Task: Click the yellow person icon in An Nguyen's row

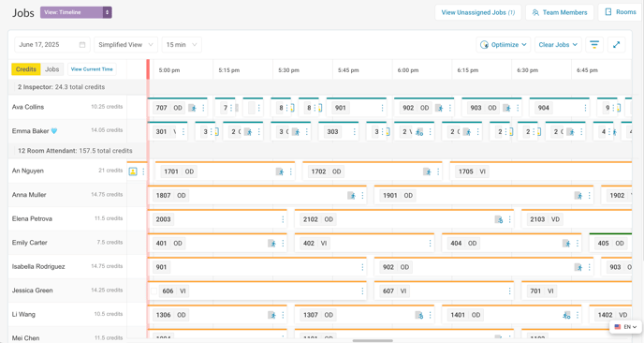Action: point(133,171)
